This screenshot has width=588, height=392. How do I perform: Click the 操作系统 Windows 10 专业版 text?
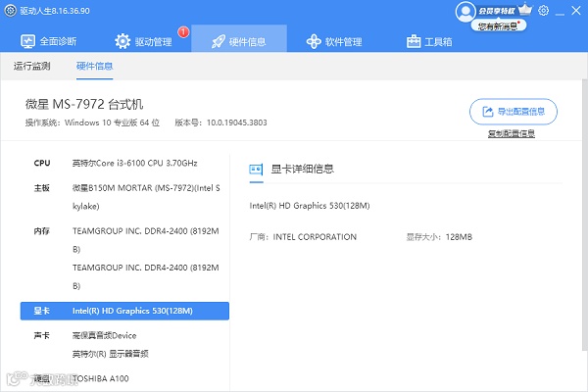[92, 122]
